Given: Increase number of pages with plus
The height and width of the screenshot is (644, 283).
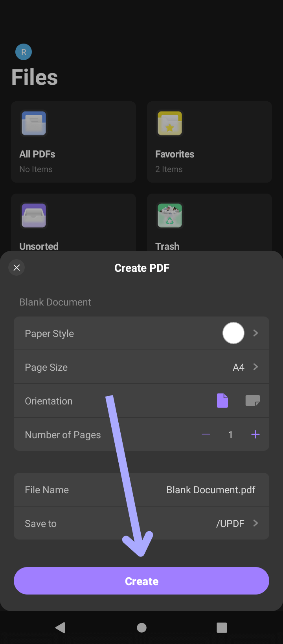Looking at the screenshot, I should [255, 434].
